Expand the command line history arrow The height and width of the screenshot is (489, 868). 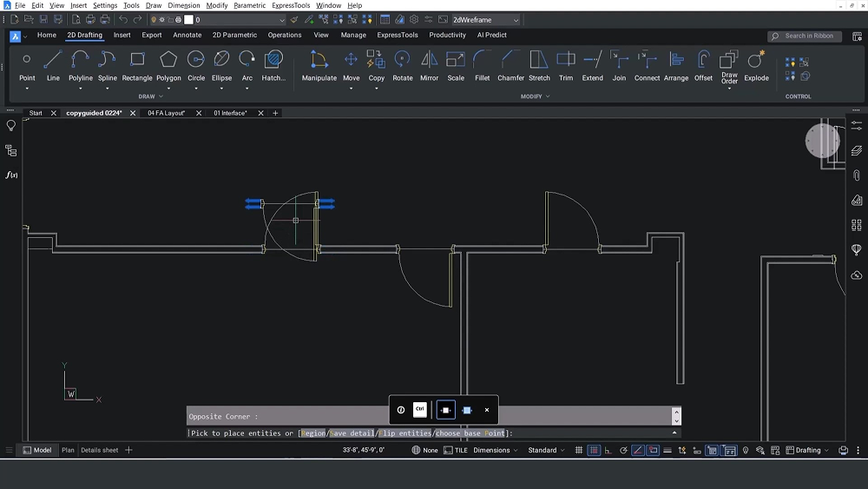[674, 433]
